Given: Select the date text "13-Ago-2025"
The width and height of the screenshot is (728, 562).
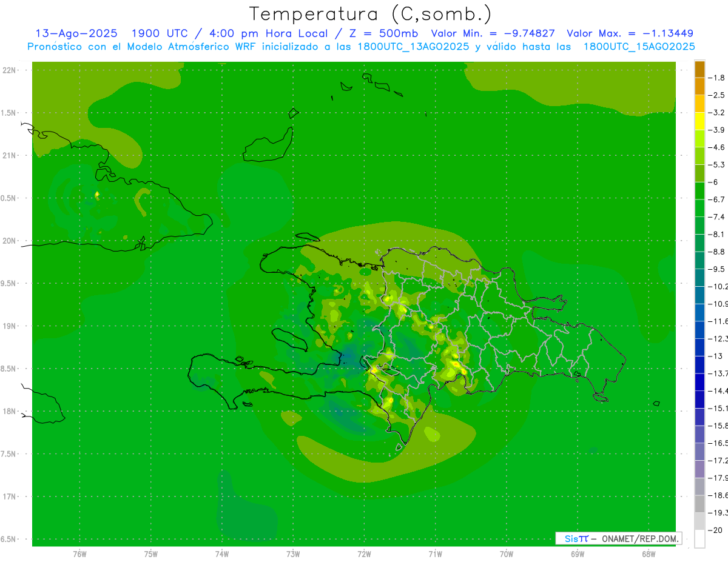Looking at the screenshot, I should coord(76,33).
